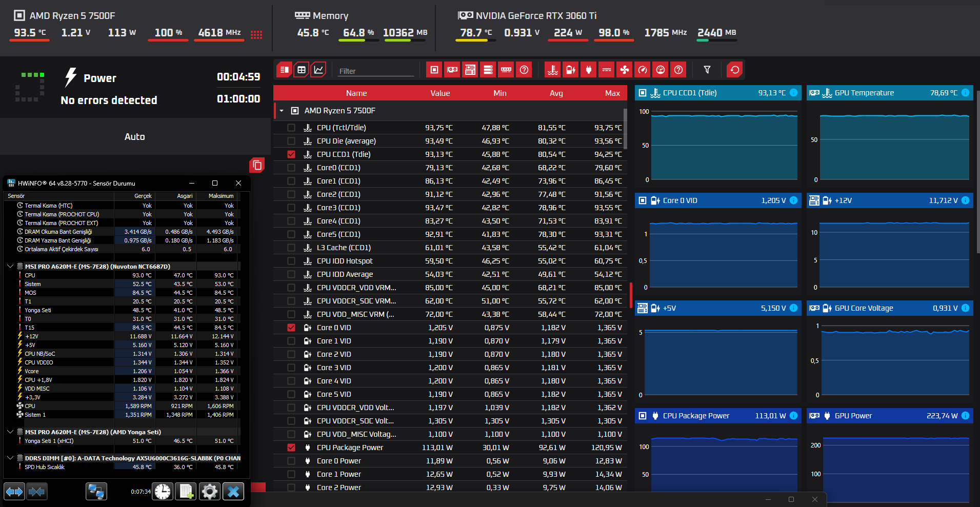Check the CPU (Tctl/Tdie) row checkbox

[x=291, y=128]
